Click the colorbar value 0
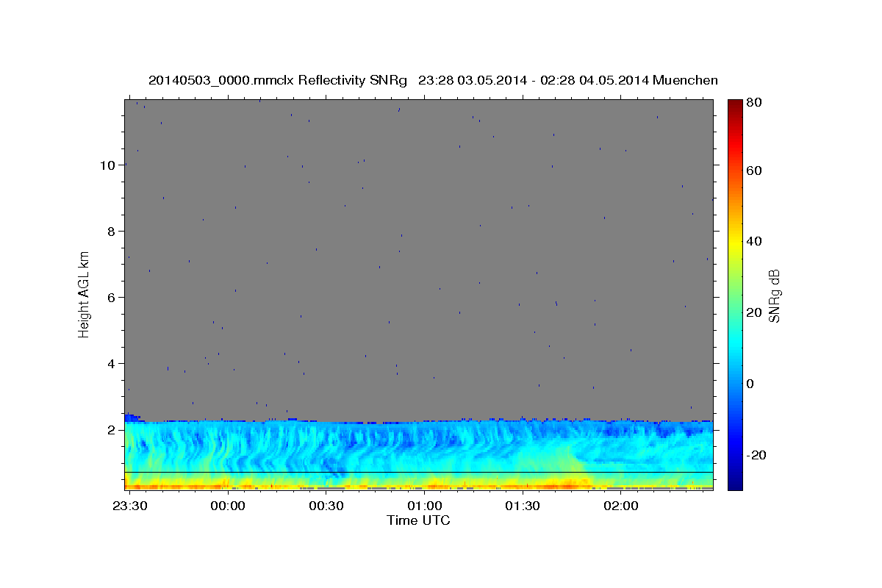This screenshot has height=588, width=882. coord(751,384)
